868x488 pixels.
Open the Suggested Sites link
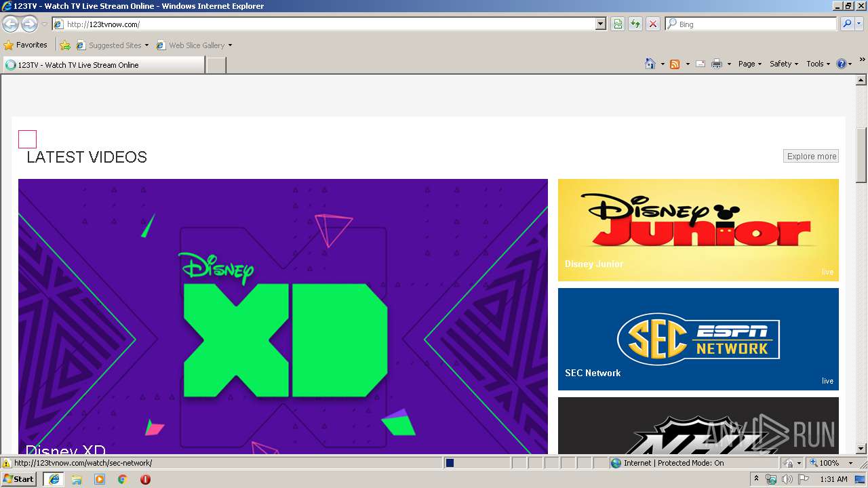[112, 45]
